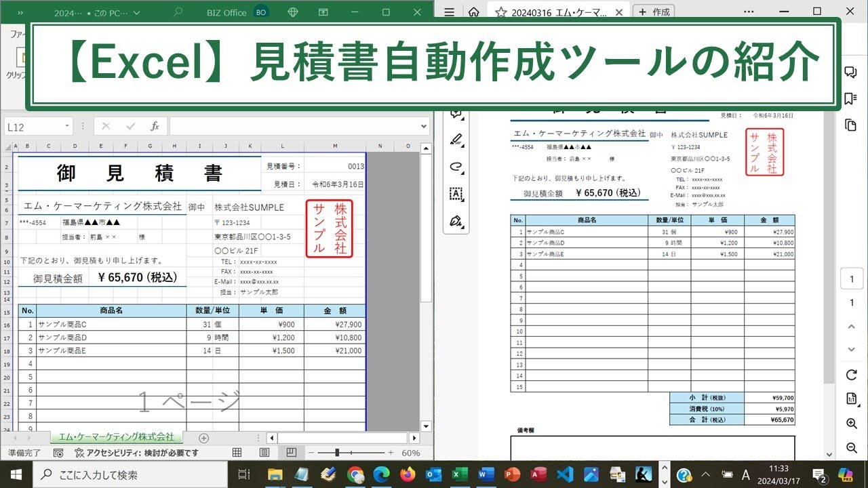Choose the text select box tool in Acrobat
This screenshot has height=488, width=868.
[x=456, y=194]
